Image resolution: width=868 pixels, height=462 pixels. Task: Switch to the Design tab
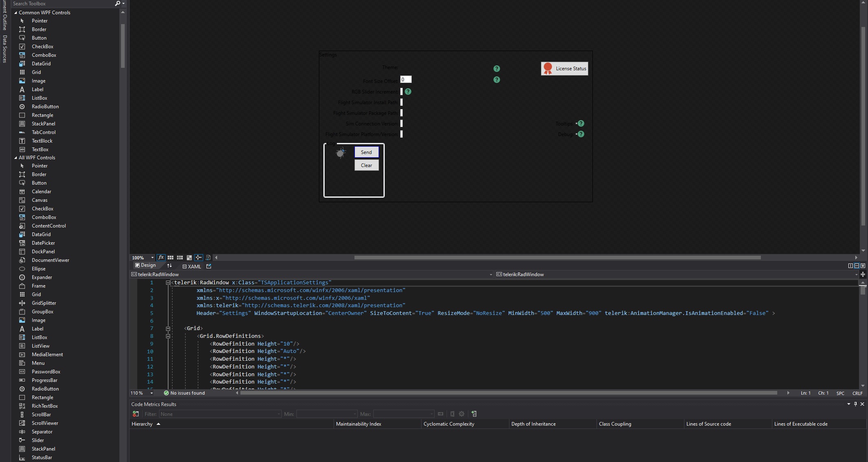pyautogui.click(x=146, y=266)
